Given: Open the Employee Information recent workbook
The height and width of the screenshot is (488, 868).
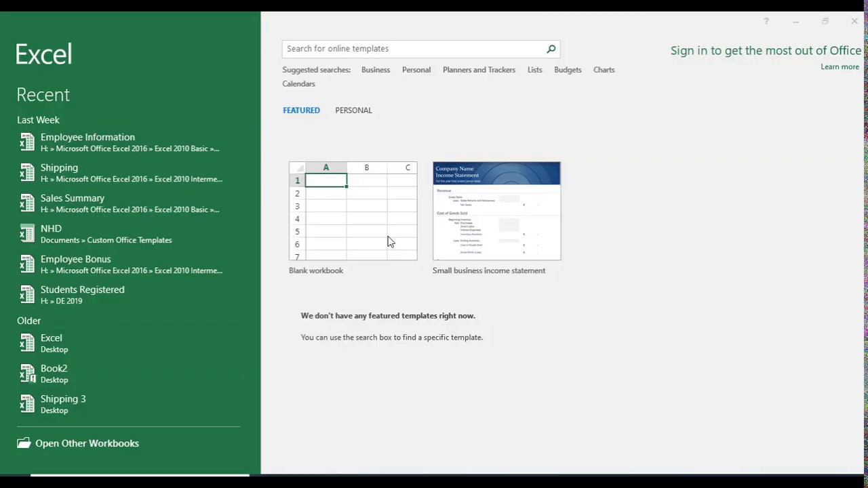Looking at the screenshot, I should click(129, 142).
